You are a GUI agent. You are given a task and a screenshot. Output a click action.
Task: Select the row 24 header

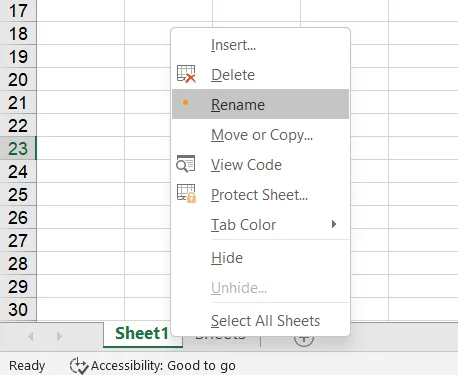click(x=18, y=171)
